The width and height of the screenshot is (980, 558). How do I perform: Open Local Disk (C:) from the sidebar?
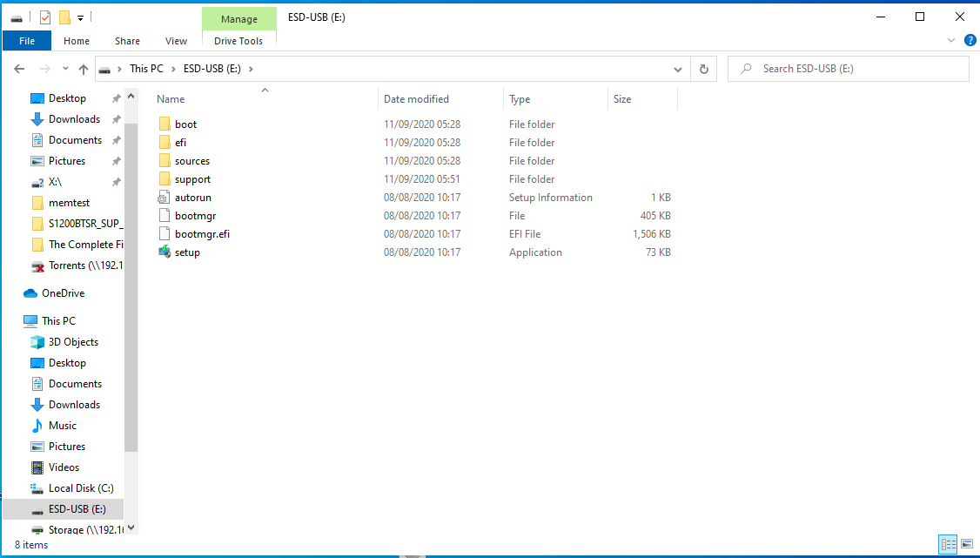coord(79,487)
